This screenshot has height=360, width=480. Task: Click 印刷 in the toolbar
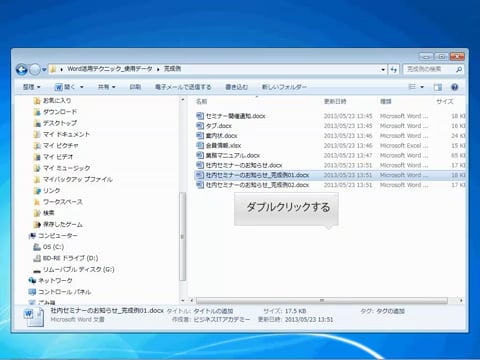coord(135,87)
